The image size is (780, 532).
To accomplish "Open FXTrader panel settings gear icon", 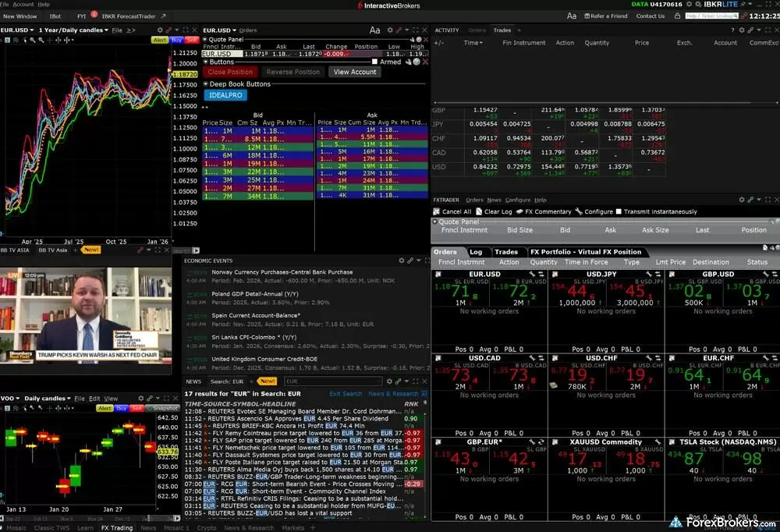I will click(x=742, y=200).
